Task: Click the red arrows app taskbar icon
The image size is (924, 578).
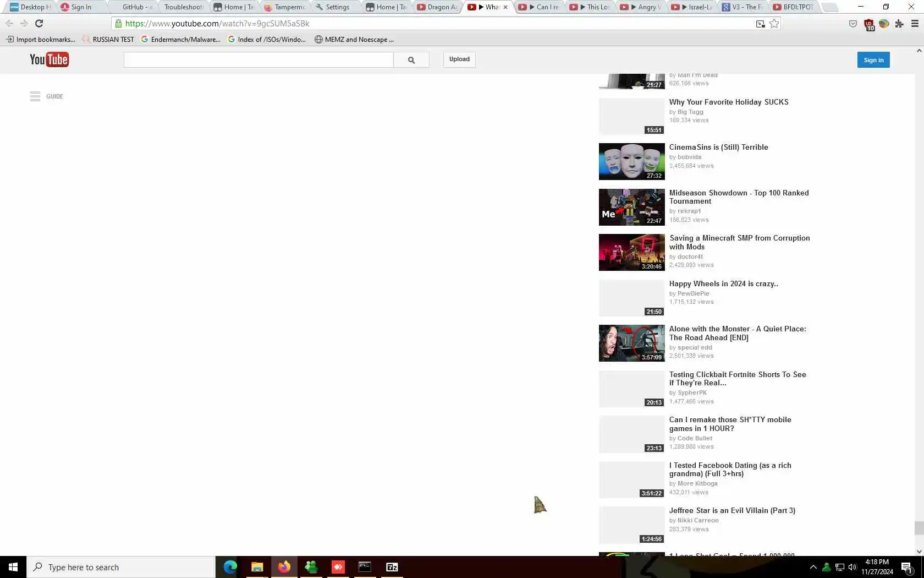Action: click(338, 567)
